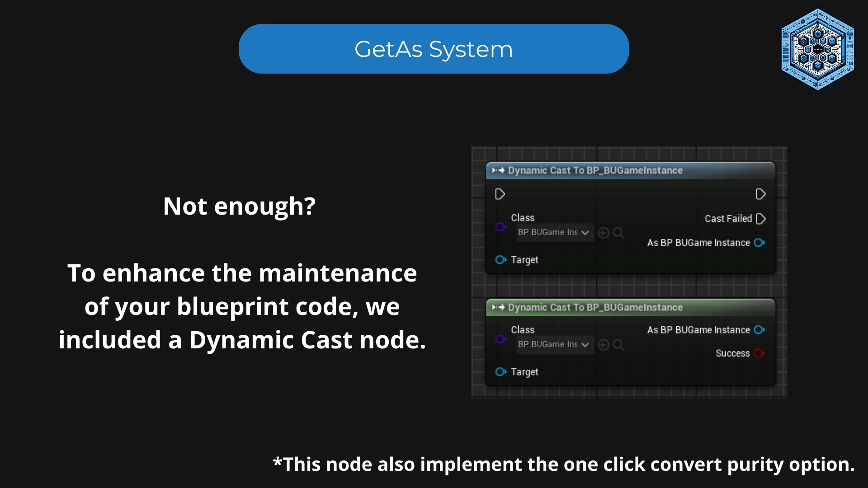Click the As BP BUGame Instance output pin
The image size is (868, 488).
[759, 243]
